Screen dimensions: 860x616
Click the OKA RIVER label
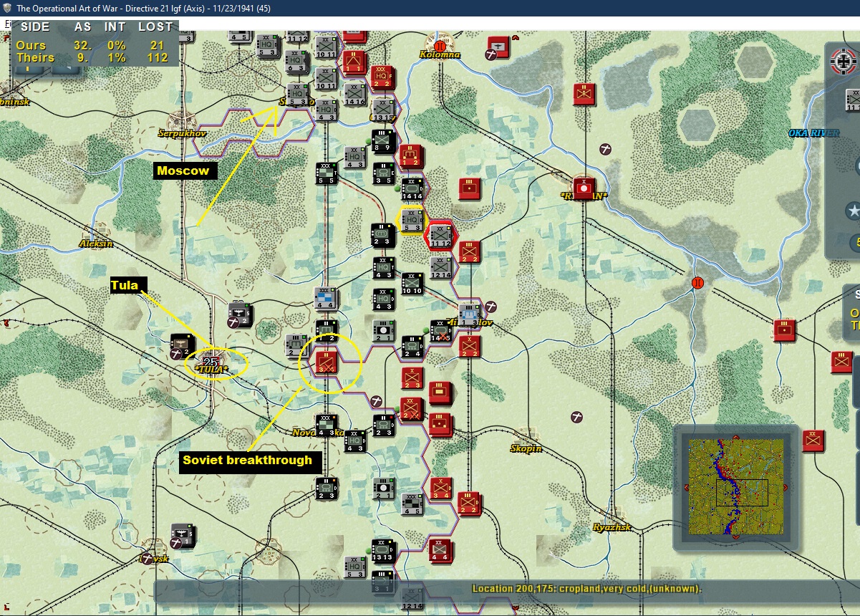[x=813, y=133]
